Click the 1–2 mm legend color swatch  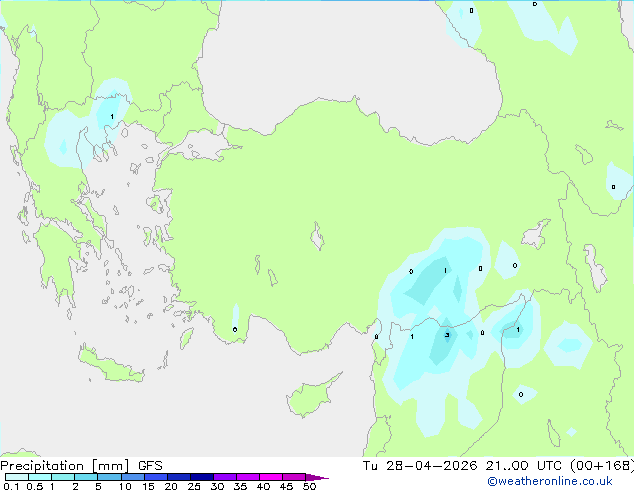63,477
